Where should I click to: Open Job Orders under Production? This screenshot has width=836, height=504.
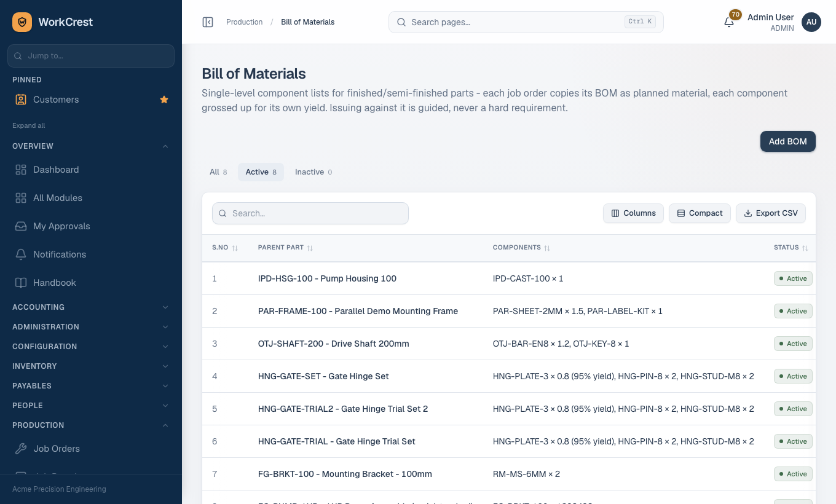coord(91,449)
